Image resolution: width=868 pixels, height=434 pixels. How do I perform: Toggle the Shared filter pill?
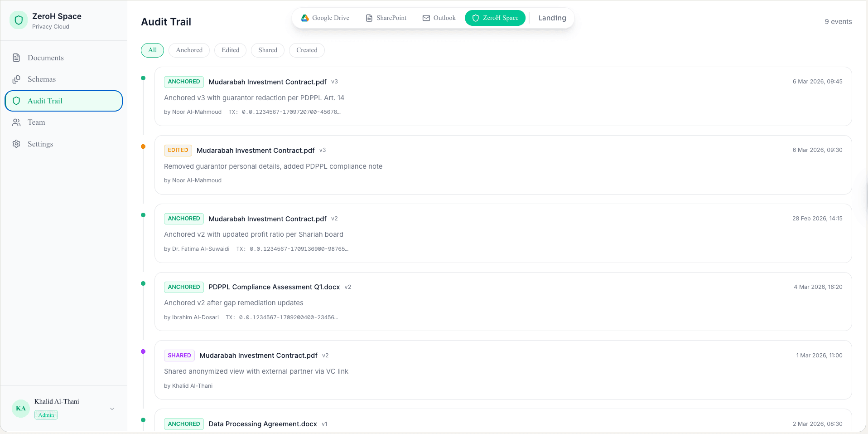(x=267, y=50)
